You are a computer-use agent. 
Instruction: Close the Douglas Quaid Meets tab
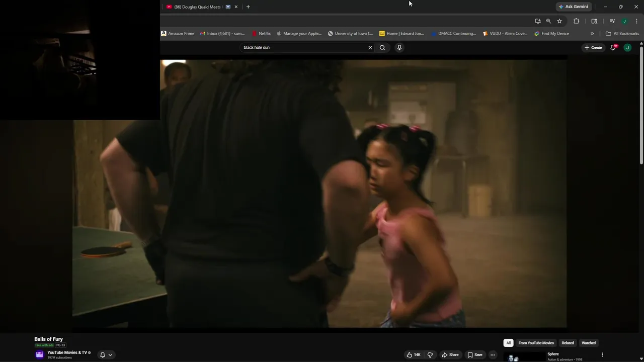[236, 7]
